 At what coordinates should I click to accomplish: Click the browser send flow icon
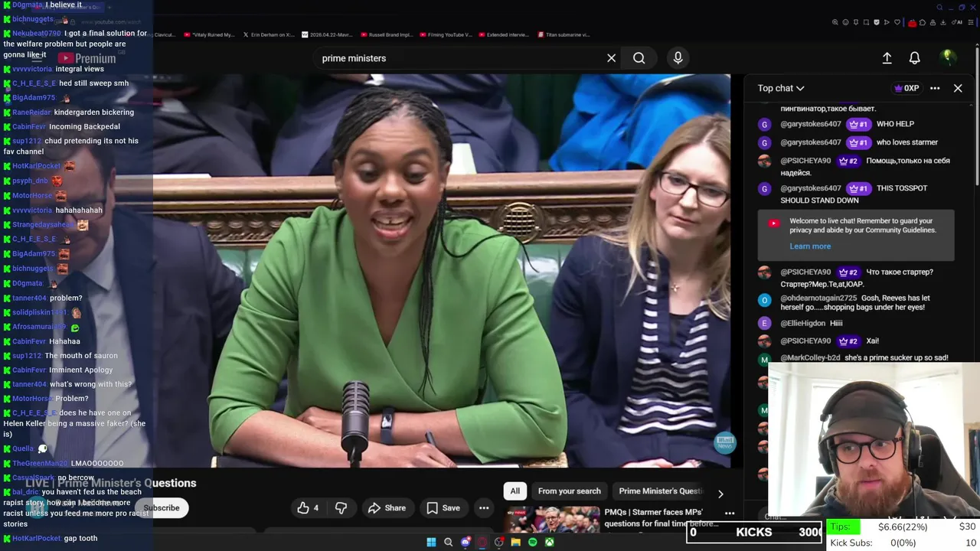point(887,22)
